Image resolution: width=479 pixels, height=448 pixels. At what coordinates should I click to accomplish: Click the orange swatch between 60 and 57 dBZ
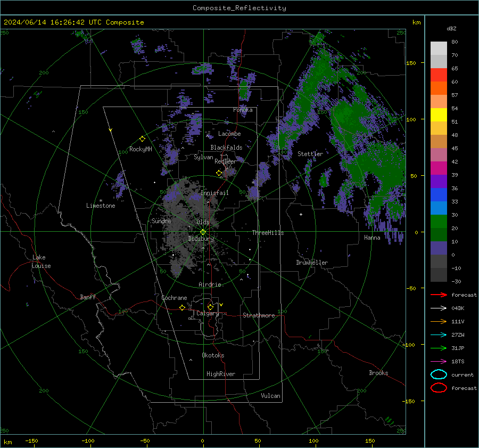pos(439,88)
